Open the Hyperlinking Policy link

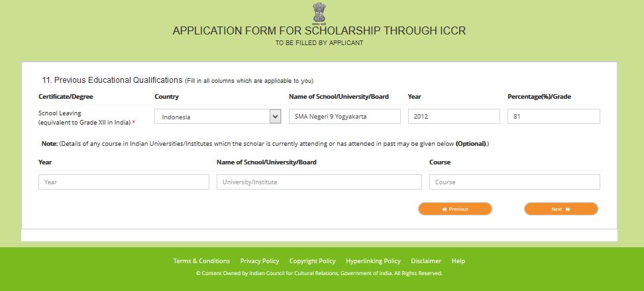point(373,261)
